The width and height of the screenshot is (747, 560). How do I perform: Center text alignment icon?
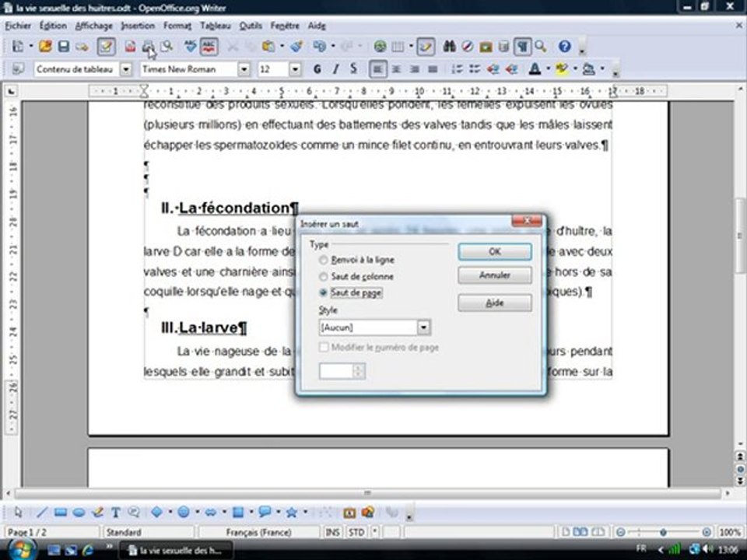tap(396, 69)
